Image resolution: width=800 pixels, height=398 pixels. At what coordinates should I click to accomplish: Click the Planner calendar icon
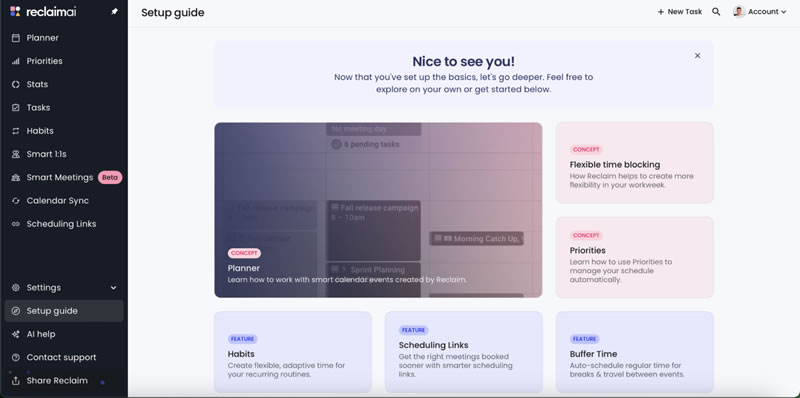(16, 38)
